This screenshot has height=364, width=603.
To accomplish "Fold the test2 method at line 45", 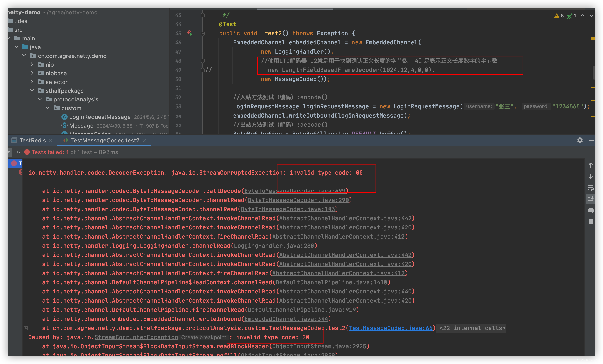I will click(x=202, y=33).
